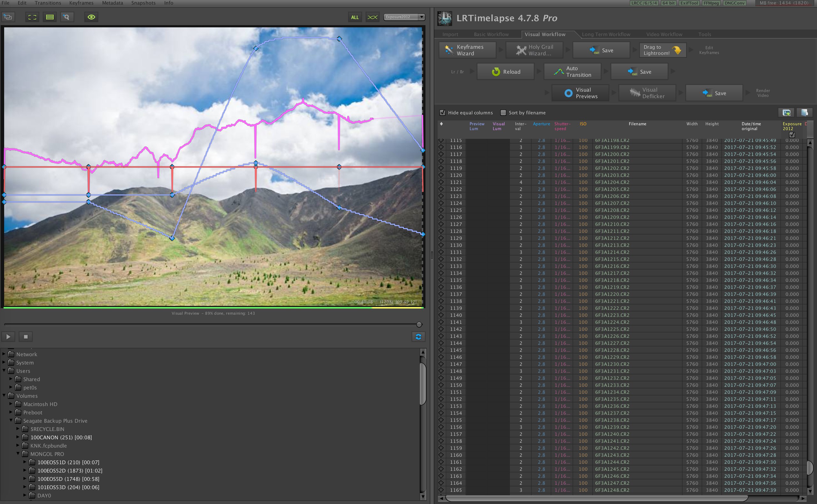
Task: Toggle Hide equal columns checkbox
Action: (443, 113)
